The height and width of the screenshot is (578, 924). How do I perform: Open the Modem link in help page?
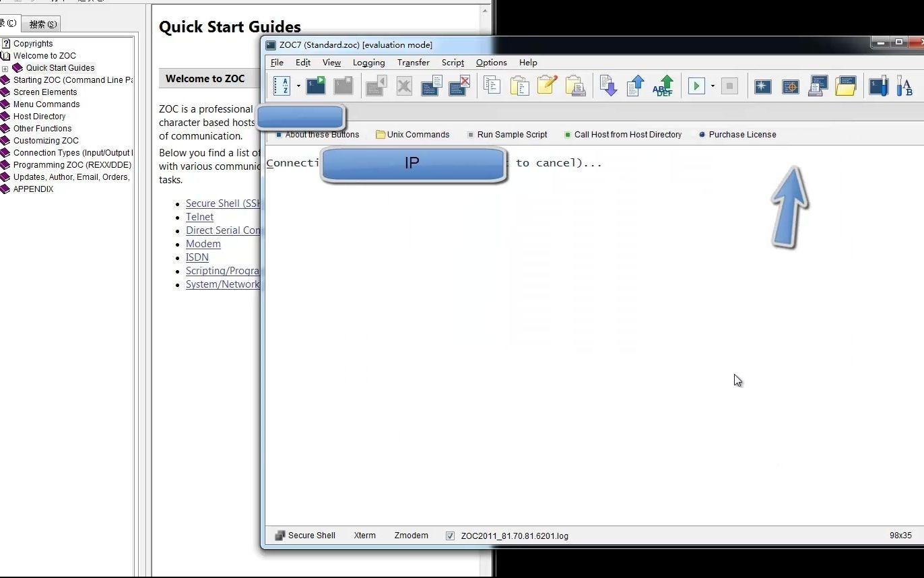(203, 244)
